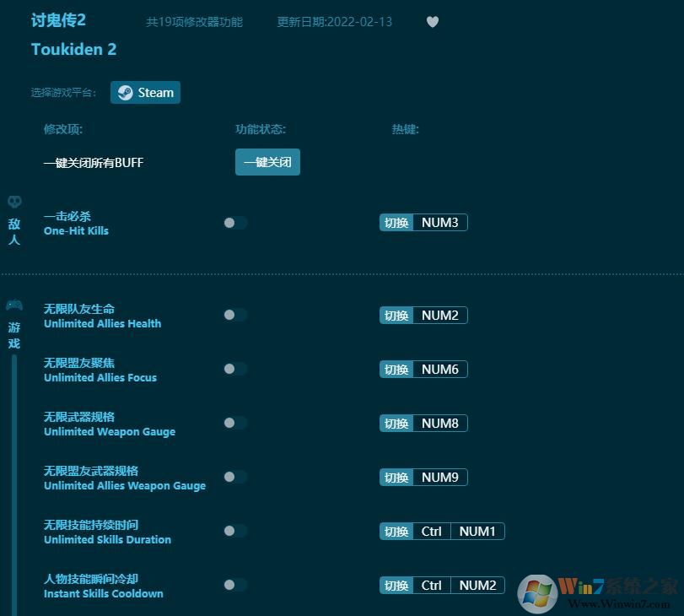Click 一键关闭 to disable all BUFFs

point(267,162)
